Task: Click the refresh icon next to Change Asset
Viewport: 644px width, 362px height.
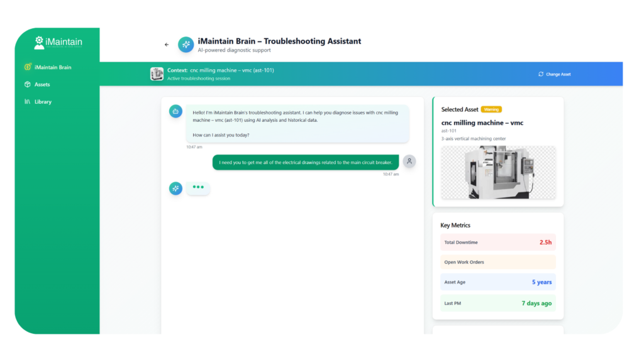Action: pyautogui.click(x=541, y=74)
